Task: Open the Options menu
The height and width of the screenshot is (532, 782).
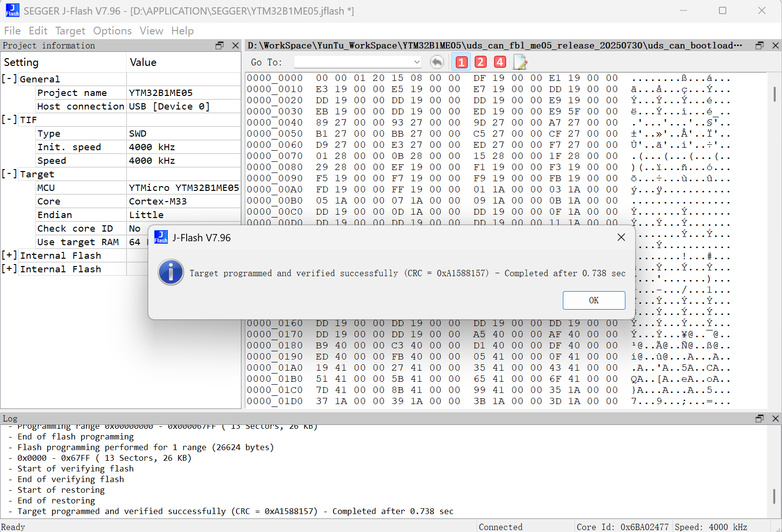Action: point(112,31)
